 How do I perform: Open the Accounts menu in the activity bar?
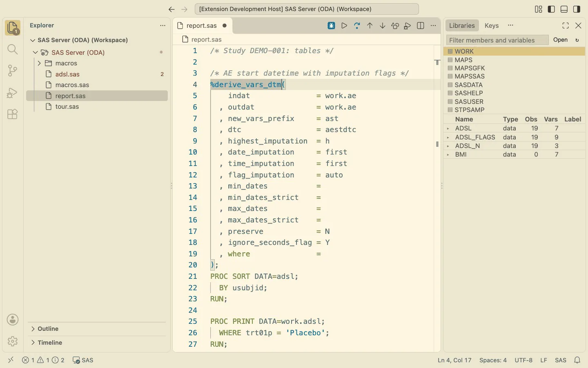coord(13,320)
